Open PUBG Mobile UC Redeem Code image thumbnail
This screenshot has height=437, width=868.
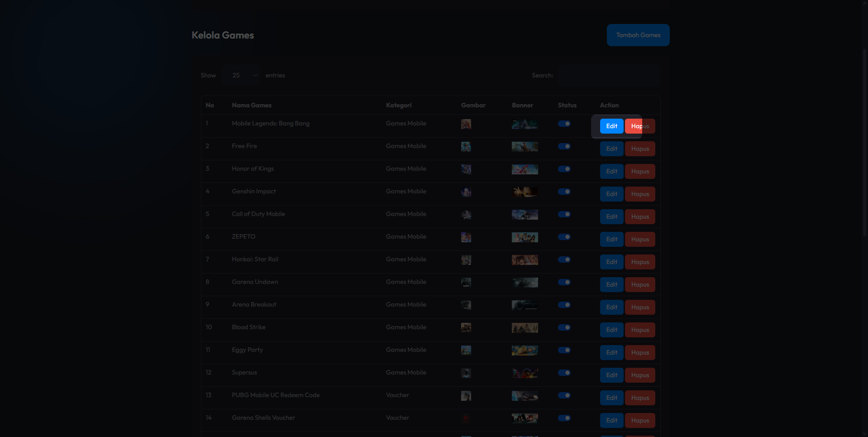[466, 396]
